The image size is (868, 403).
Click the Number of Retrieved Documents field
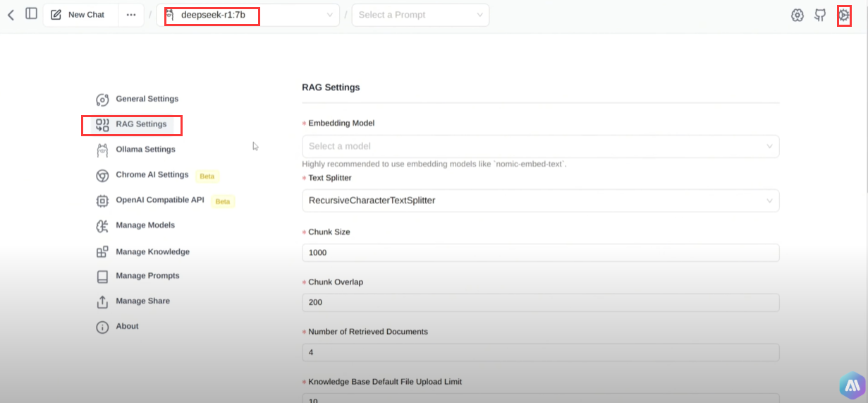click(541, 352)
